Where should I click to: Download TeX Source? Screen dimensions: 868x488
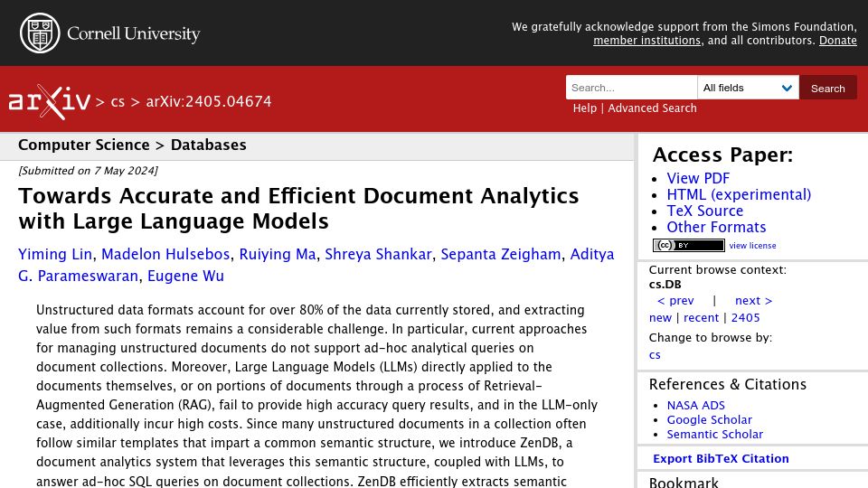(704, 211)
